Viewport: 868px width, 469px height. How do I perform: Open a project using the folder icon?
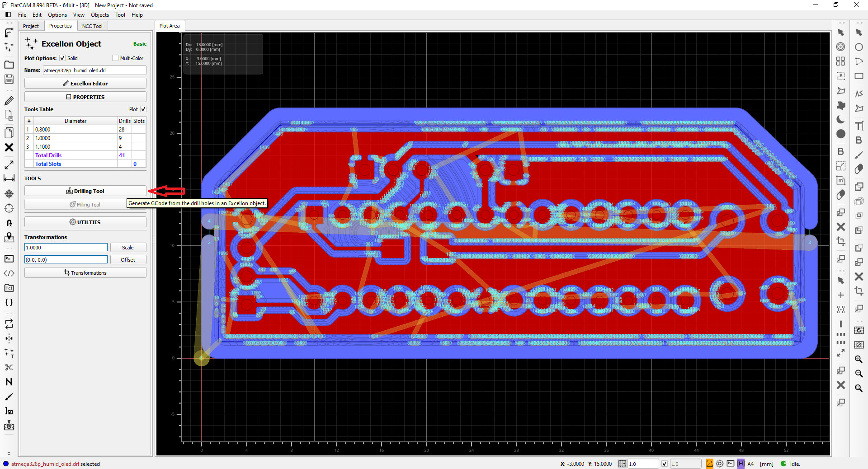point(9,65)
